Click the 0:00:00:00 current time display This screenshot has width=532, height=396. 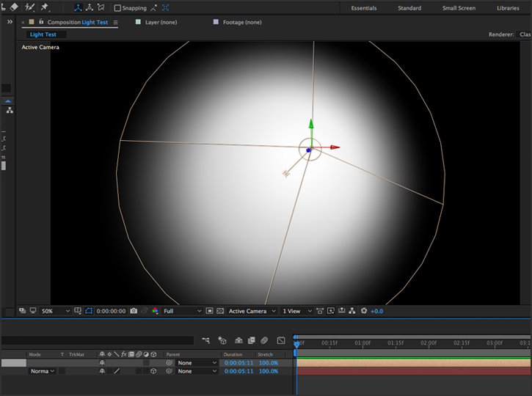pos(111,311)
